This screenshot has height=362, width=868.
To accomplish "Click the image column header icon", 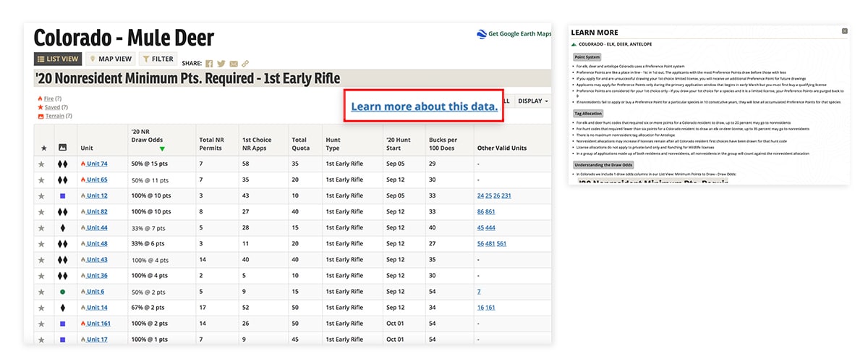I will pos(62,148).
